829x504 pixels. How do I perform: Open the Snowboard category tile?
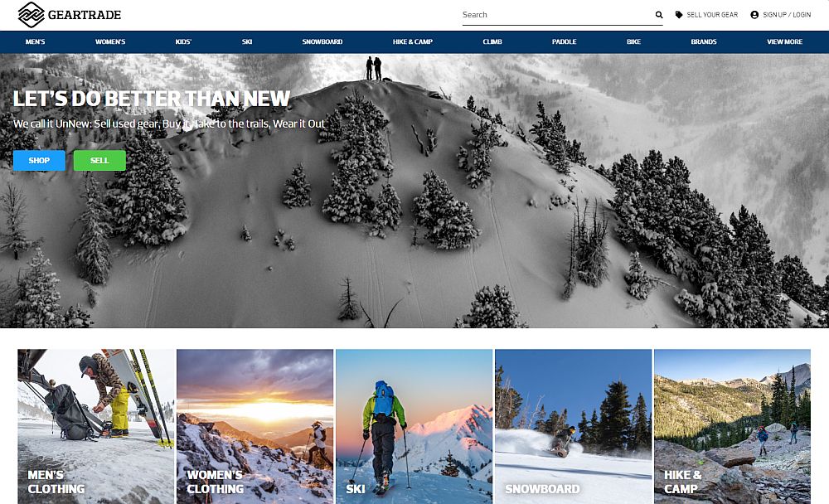[x=573, y=426]
